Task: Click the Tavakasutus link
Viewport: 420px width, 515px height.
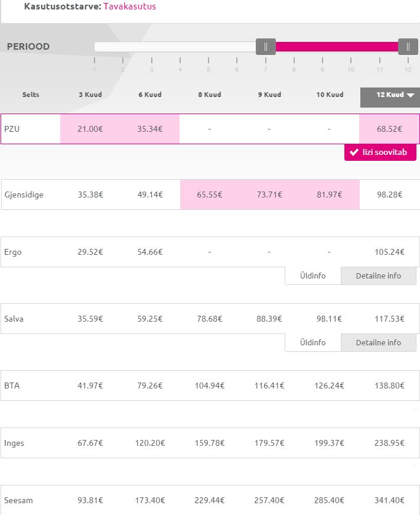Action: (129, 7)
